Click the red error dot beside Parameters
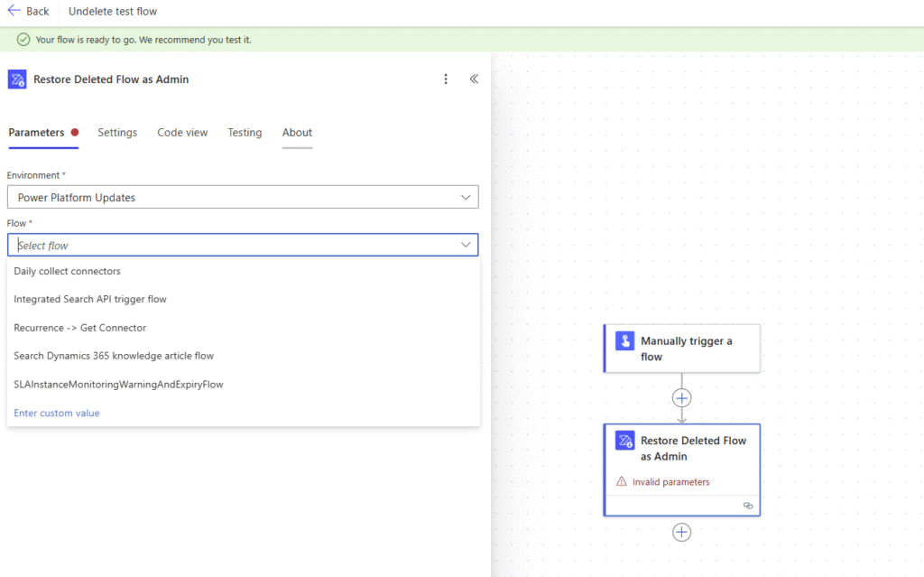This screenshot has height=577, width=924. click(75, 132)
